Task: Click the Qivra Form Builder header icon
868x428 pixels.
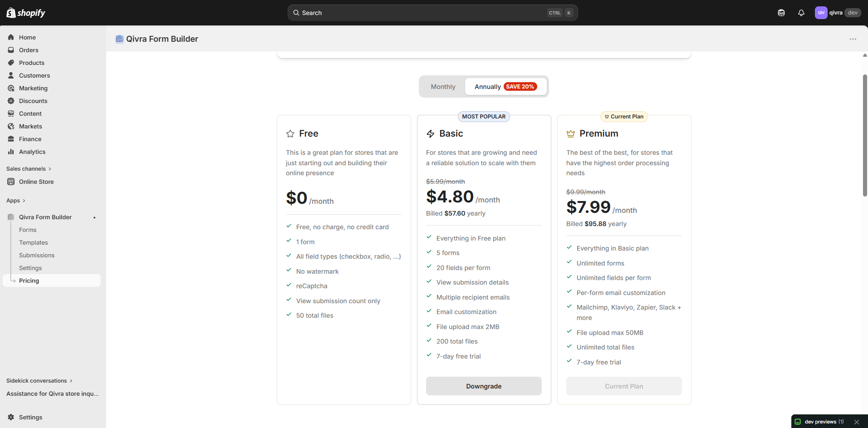Action: [119, 39]
